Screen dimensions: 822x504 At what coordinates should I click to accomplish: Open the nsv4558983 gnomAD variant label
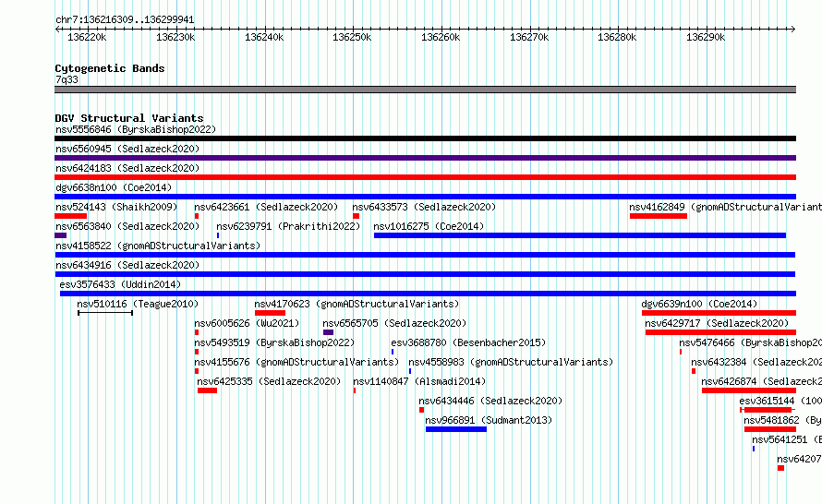click(511, 362)
